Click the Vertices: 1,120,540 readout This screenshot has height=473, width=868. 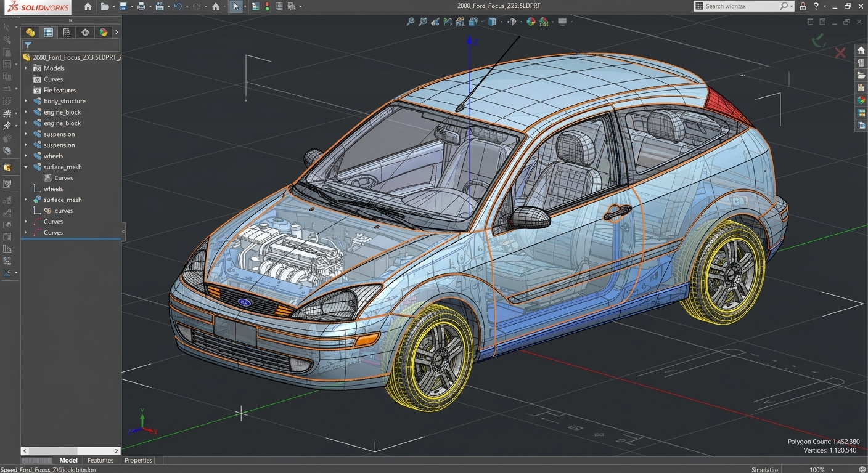[x=830, y=450]
